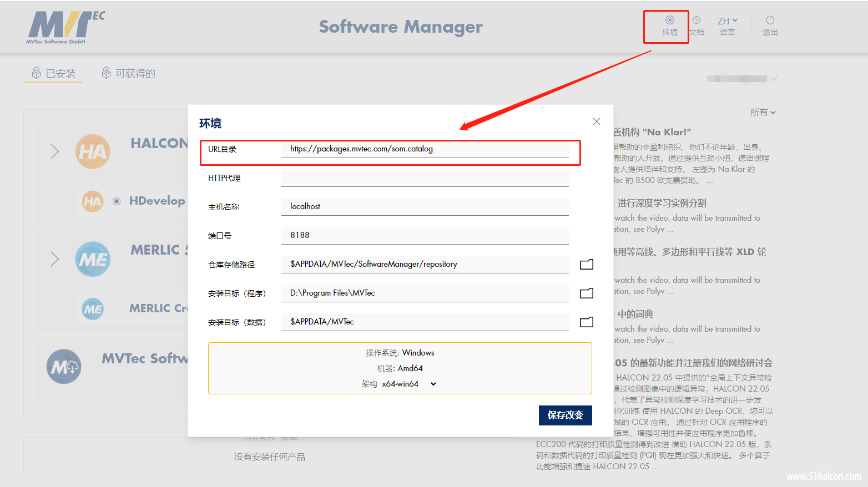Close the 环境 dialog

597,121
